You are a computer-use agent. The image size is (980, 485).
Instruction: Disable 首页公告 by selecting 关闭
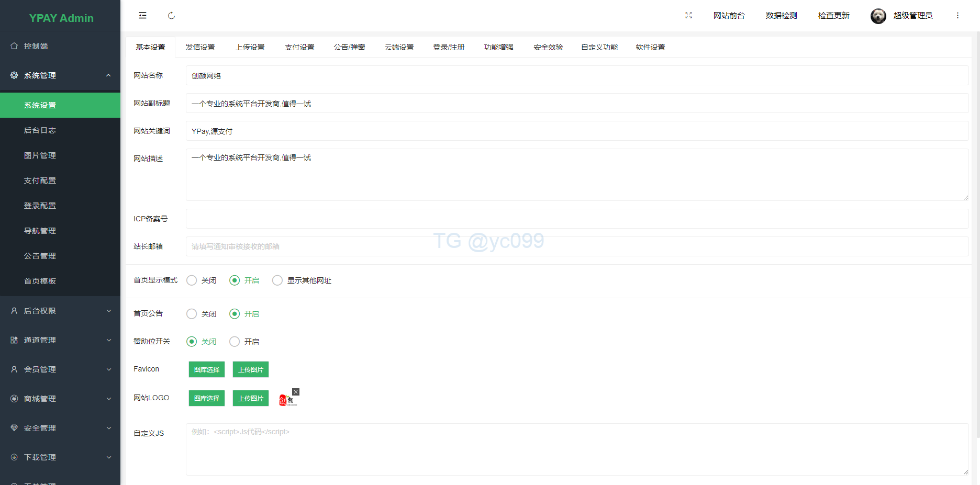click(192, 313)
